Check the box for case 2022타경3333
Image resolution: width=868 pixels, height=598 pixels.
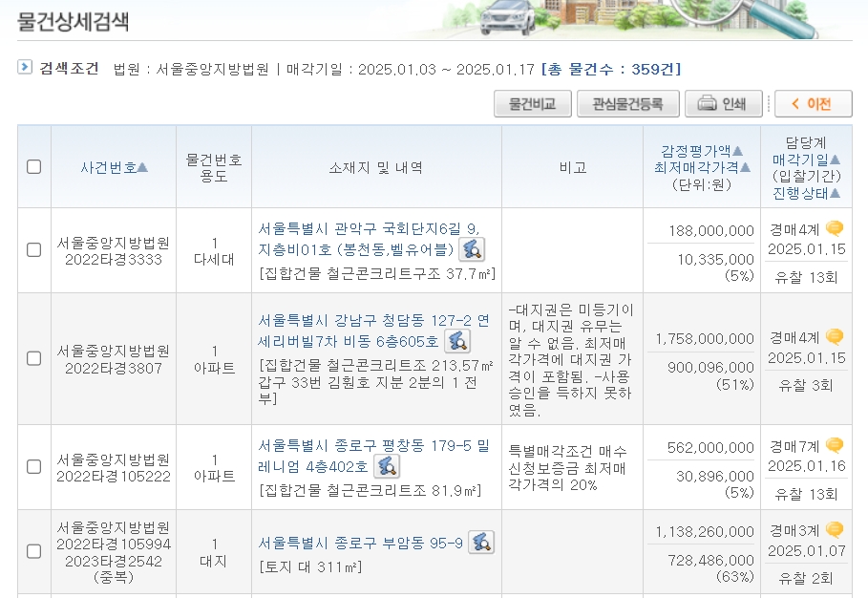(33, 249)
